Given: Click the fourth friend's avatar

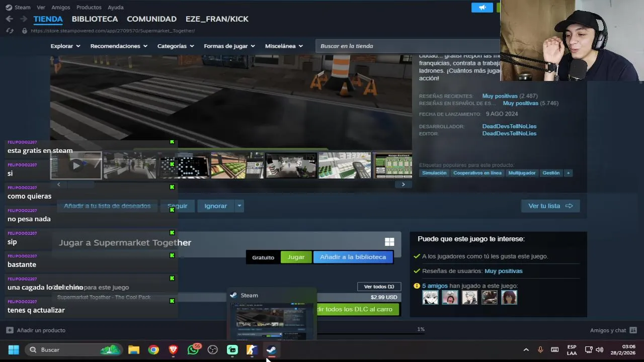Looking at the screenshot, I should 489,297.
